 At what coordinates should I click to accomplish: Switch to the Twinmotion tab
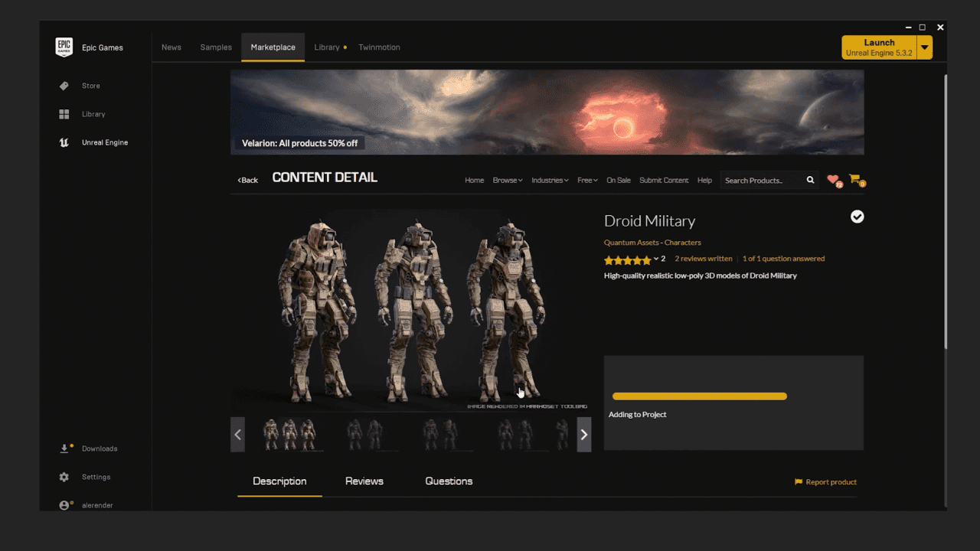tap(379, 47)
